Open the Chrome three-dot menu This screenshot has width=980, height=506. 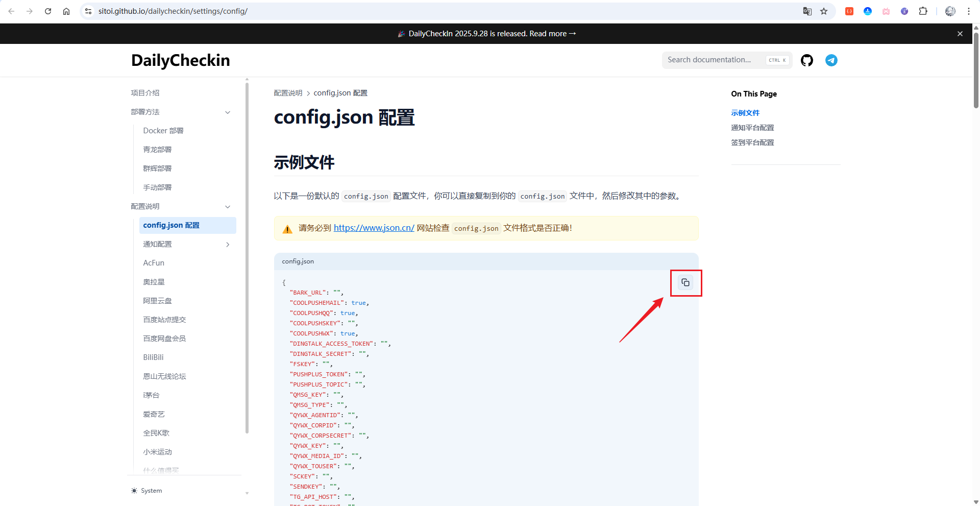click(969, 11)
